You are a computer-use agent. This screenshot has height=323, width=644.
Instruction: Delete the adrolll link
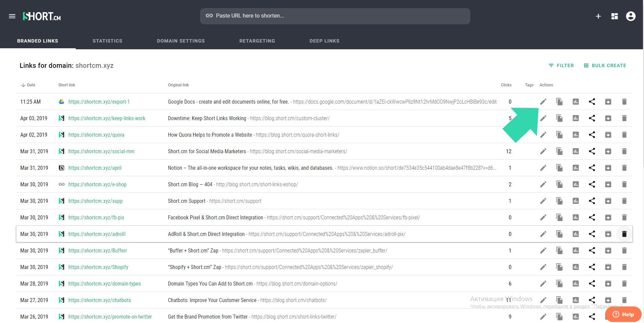624,234
